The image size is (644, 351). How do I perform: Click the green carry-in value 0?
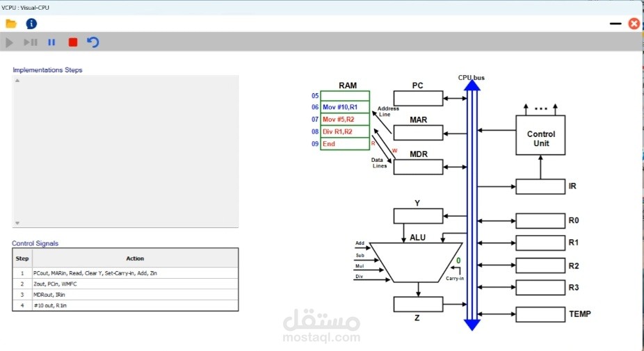(x=458, y=261)
